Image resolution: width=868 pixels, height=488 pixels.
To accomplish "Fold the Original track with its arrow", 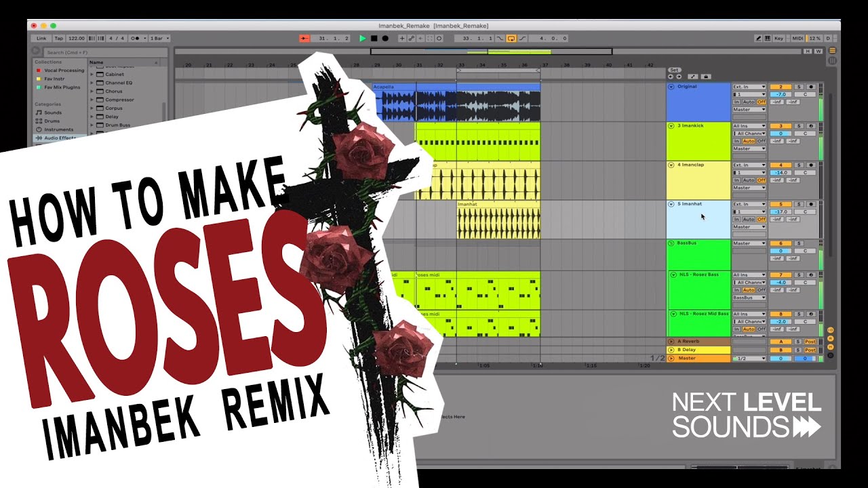I will [671, 87].
